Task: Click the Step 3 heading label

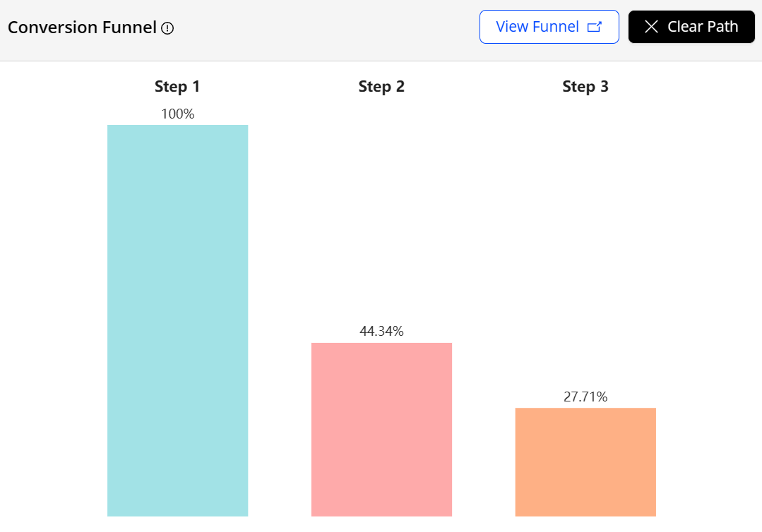Action: click(585, 87)
